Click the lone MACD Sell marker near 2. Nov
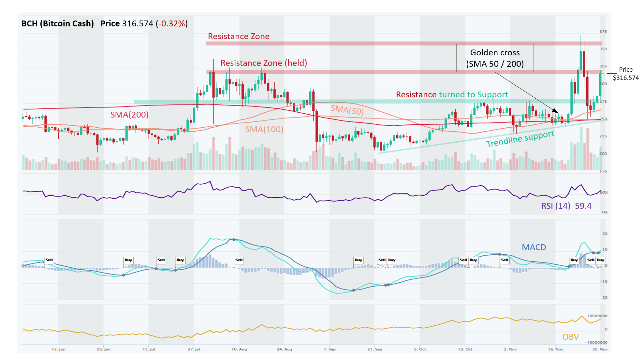644x353 pixels. point(505,260)
